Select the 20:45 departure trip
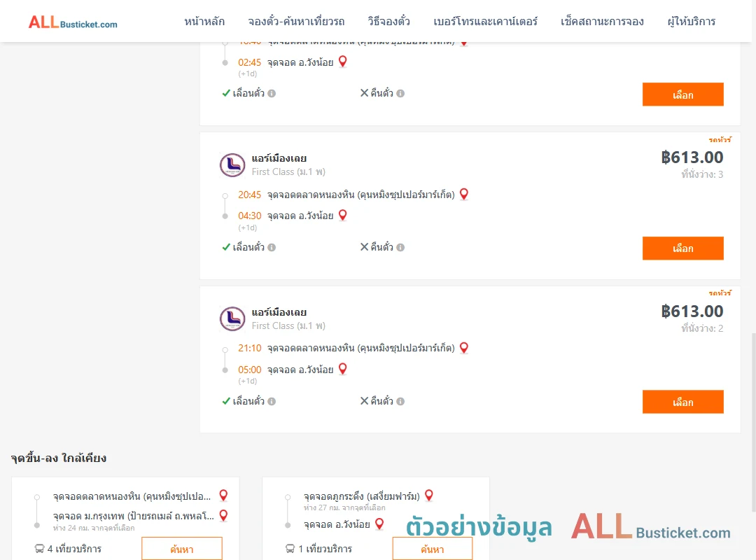 click(x=682, y=248)
